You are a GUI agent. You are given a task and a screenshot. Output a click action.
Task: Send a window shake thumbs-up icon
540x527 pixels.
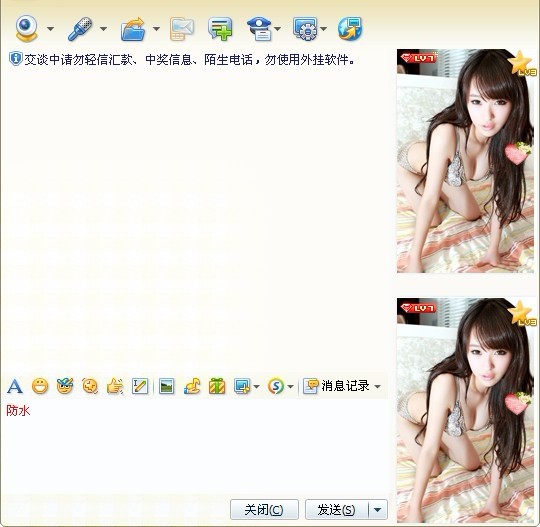115,386
